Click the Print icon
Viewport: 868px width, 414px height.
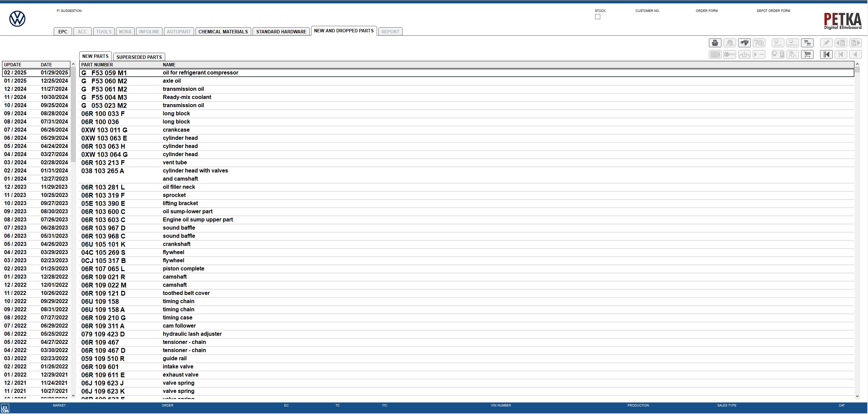[715, 43]
